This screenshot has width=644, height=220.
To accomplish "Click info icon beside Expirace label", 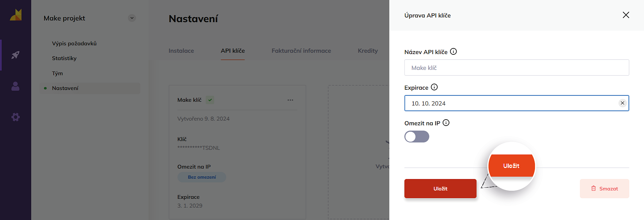I will (x=434, y=87).
